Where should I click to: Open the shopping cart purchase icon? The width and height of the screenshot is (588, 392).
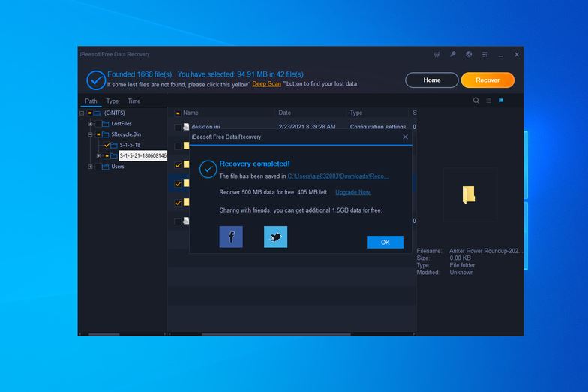pos(436,54)
